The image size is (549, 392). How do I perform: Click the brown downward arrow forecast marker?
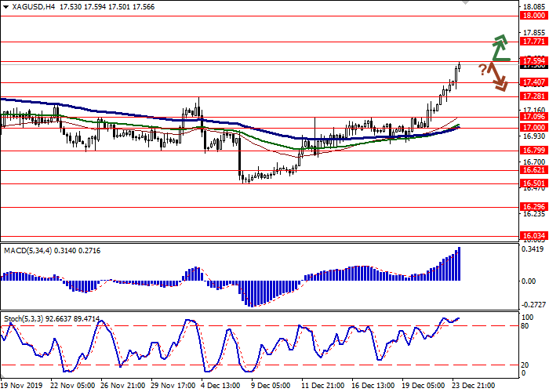tap(498, 75)
